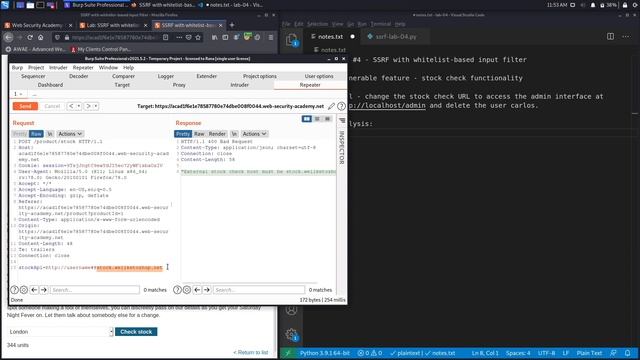Reload the page in Firefox
Image resolution: width=640 pixels, height=360 pixels.
[30, 37]
